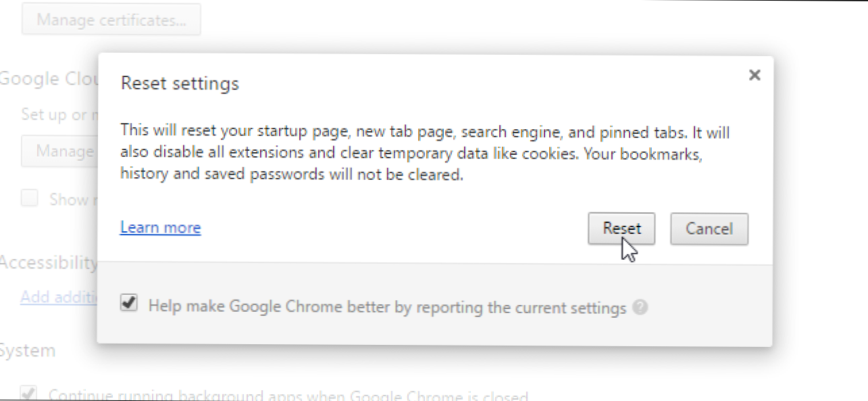Toggle the Continue running background apps checkbox
The width and height of the screenshot is (868, 401).
pyautogui.click(x=30, y=393)
